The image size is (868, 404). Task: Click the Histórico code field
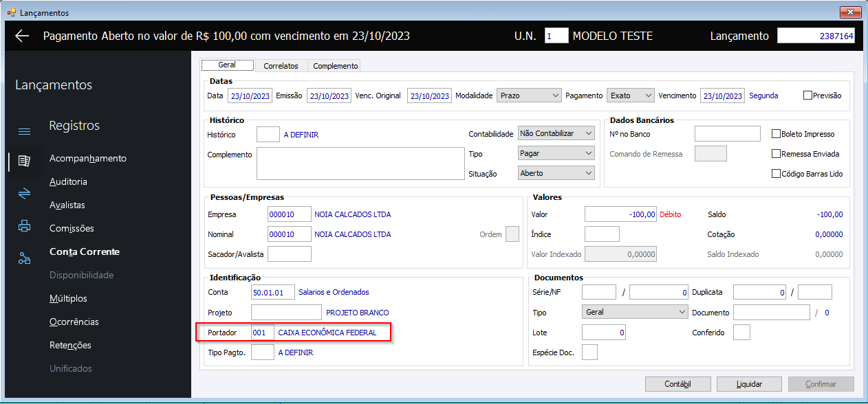268,135
